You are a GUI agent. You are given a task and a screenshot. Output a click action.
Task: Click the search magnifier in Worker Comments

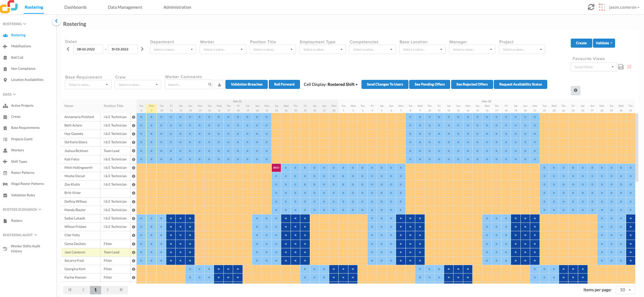(x=210, y=85)
